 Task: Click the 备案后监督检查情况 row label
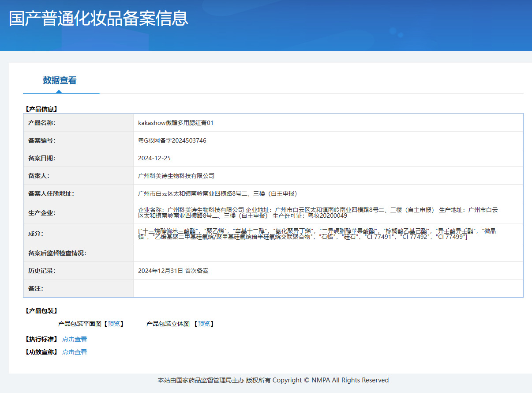[57, 253]
